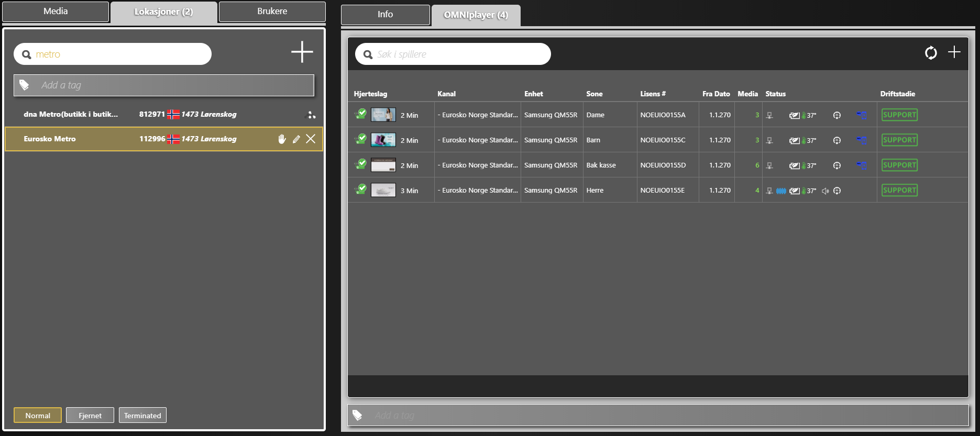This screenshot has width=980, height=436.
Task: Open the Barn player boots thumbnail
Action: point(383,140)
